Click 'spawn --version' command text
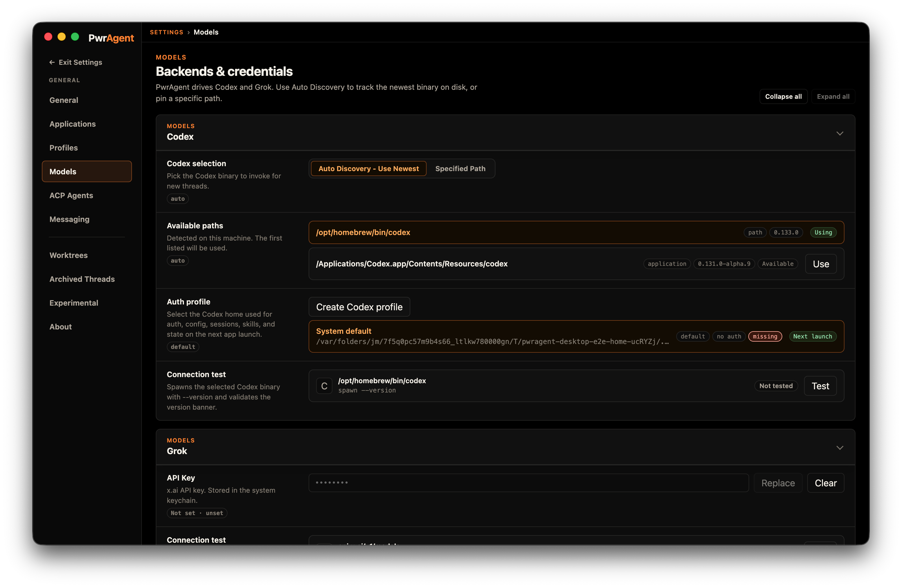Viewport: 902px width, 588px height. [367, 390]
